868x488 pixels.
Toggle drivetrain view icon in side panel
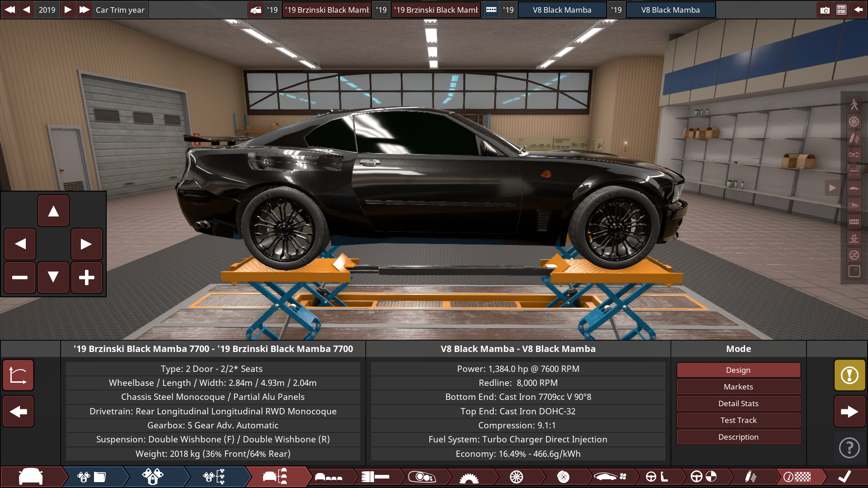click(854, 155)
